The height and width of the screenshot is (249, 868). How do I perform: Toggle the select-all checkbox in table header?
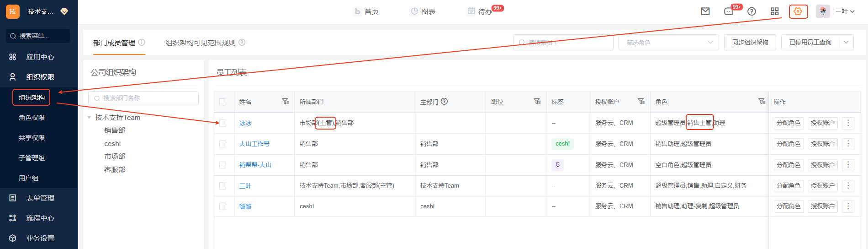pos(223,102)
